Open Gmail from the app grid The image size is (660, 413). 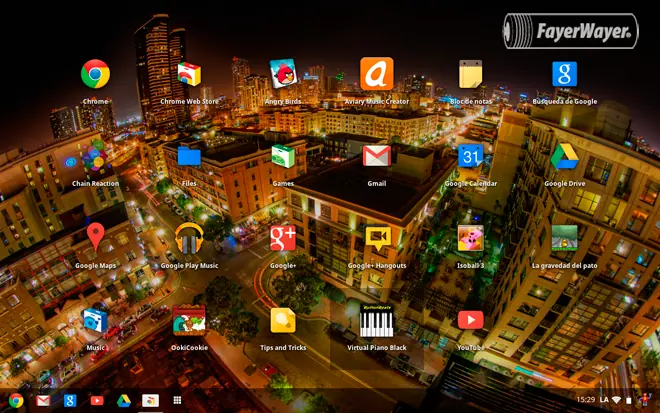[377, 156]
